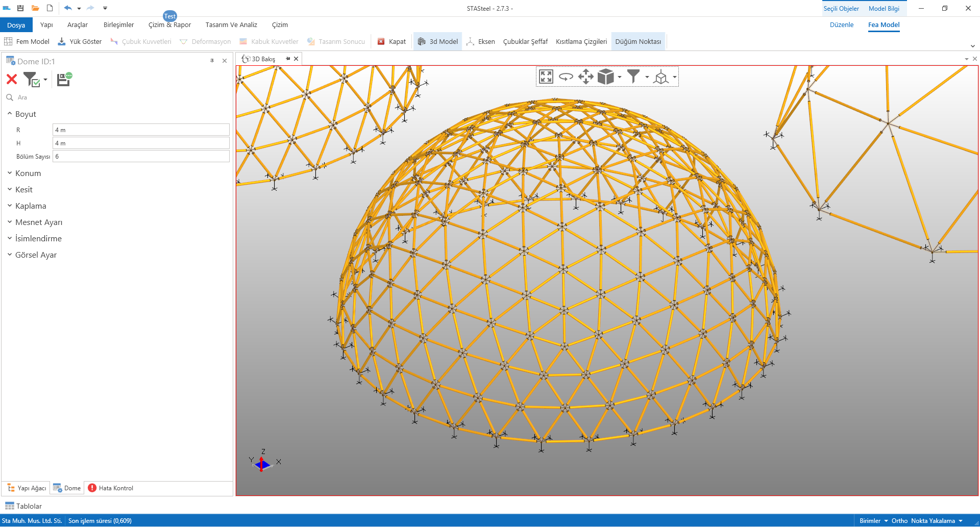Click the undo arrow in the title bar
This screenshot has width=980, height=527.
click(x=68, y=8)
